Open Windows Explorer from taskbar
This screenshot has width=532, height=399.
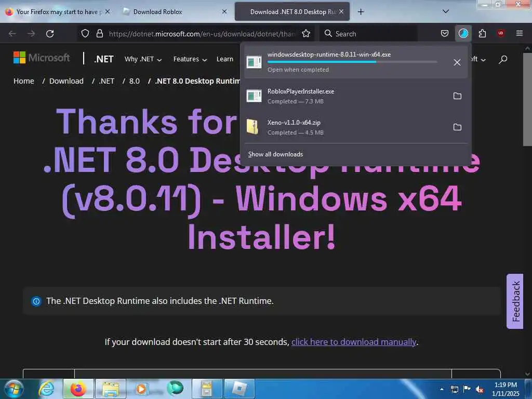111,389
